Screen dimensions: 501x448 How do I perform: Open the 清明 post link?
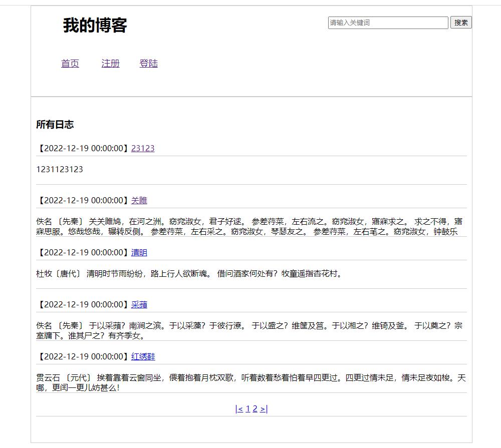(x=139, y=252)
